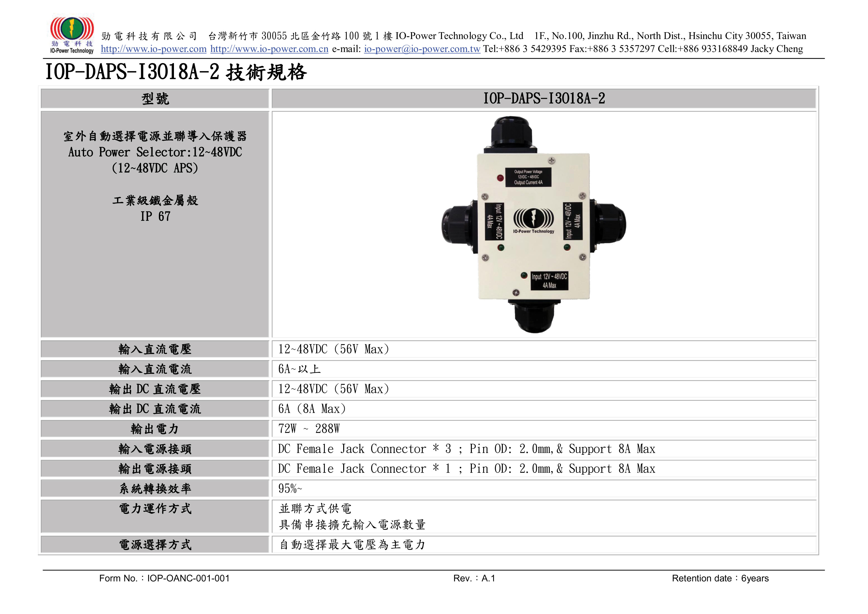Click the 95%~ efficiency value
Viewport: 868px width, 614px height.
click(x=290, y=489)
